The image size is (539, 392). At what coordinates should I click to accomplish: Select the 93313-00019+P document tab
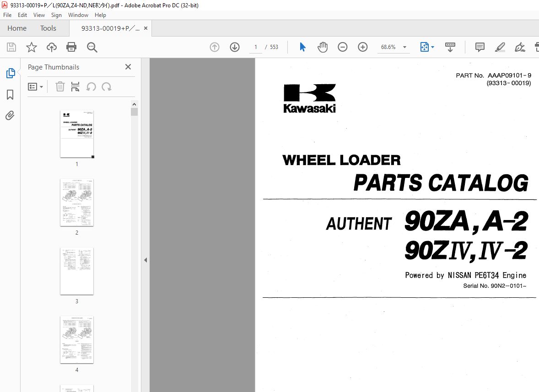[110, 28]
